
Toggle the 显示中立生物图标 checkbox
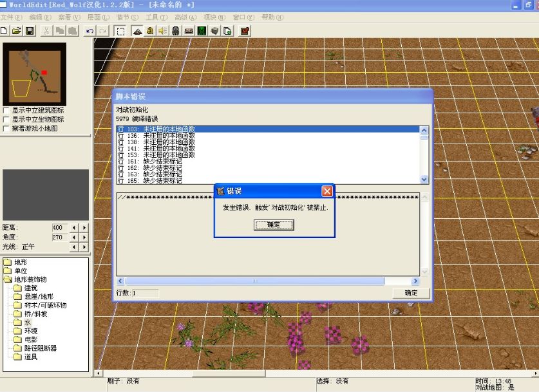(6, 119)
